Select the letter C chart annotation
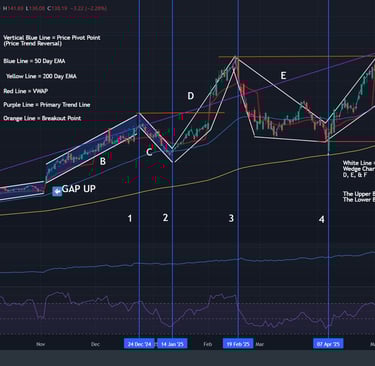The width and height of the screenshot is (375, 366). [x=149, y=152]
